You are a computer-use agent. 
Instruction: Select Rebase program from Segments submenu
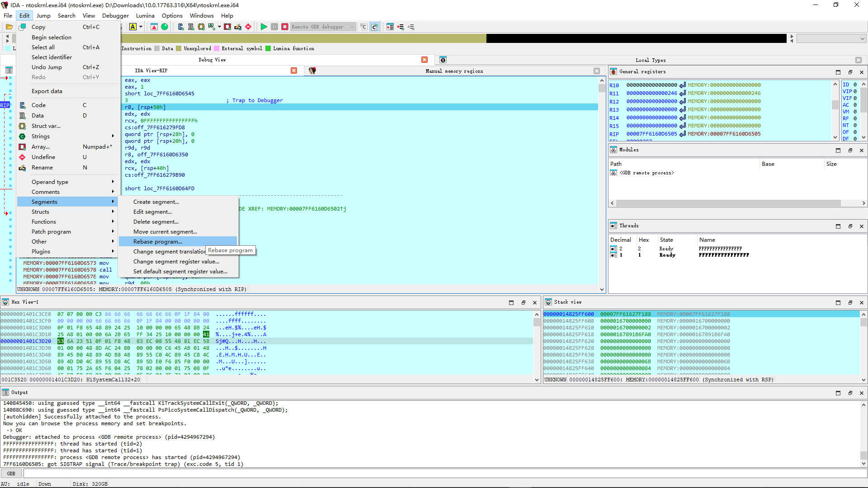tap(158, 242)
